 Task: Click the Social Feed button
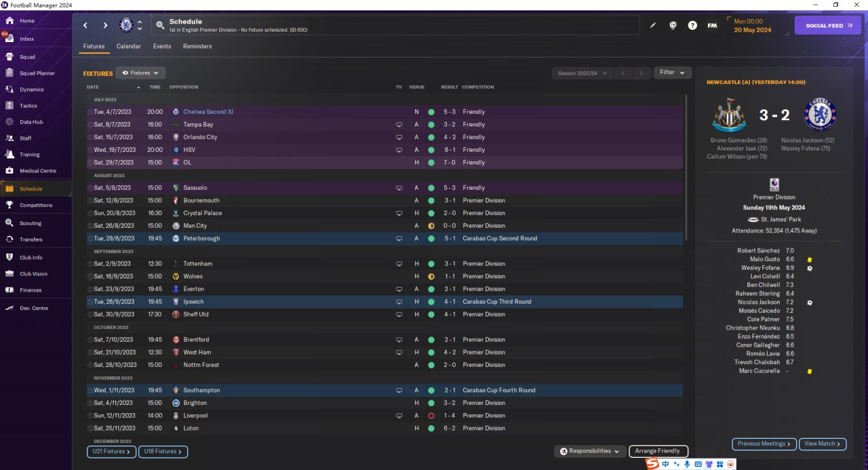pos(827,26)
